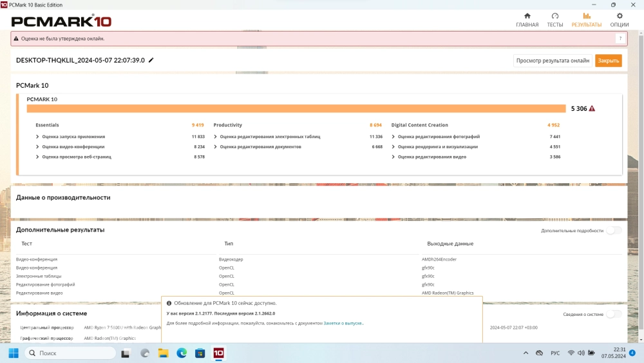
Task: Open the volume tray icon
Action: [581, 353]
